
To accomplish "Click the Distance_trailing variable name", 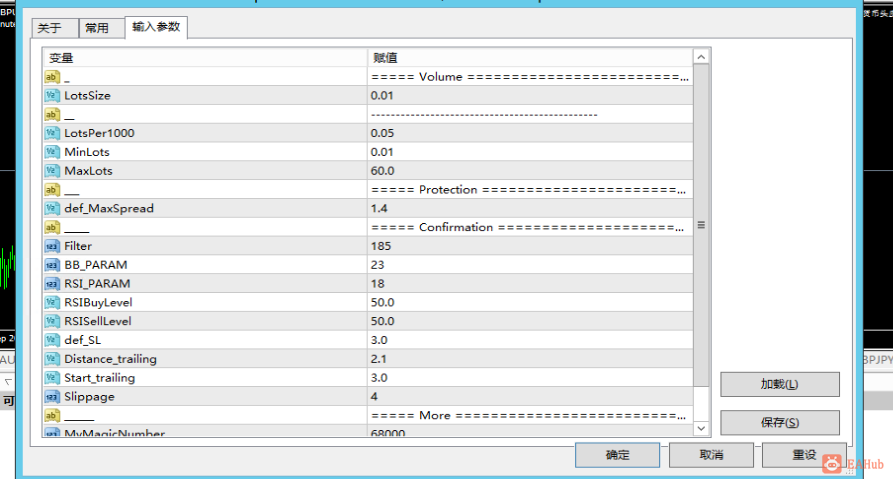I will click(x=110, y=359).
